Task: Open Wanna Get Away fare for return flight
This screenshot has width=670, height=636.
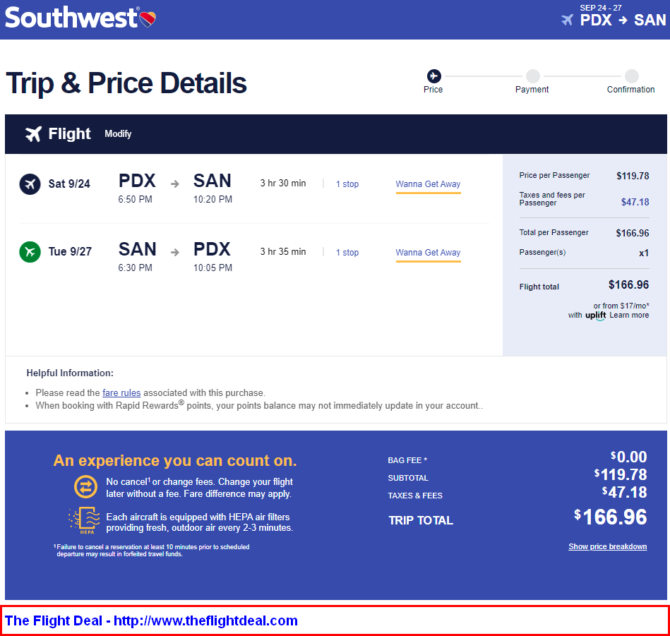Action: click(428, 252)
